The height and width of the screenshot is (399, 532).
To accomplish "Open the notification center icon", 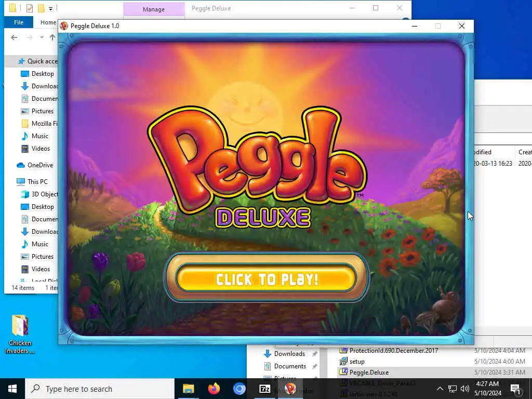I will click(x=515, y=389).
